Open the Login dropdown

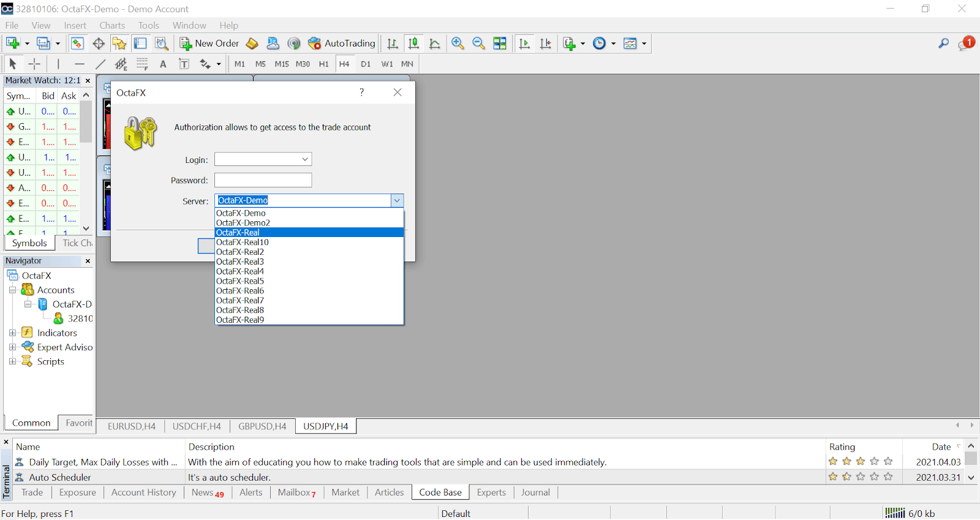pyautogui.click(x=305, y=159)
